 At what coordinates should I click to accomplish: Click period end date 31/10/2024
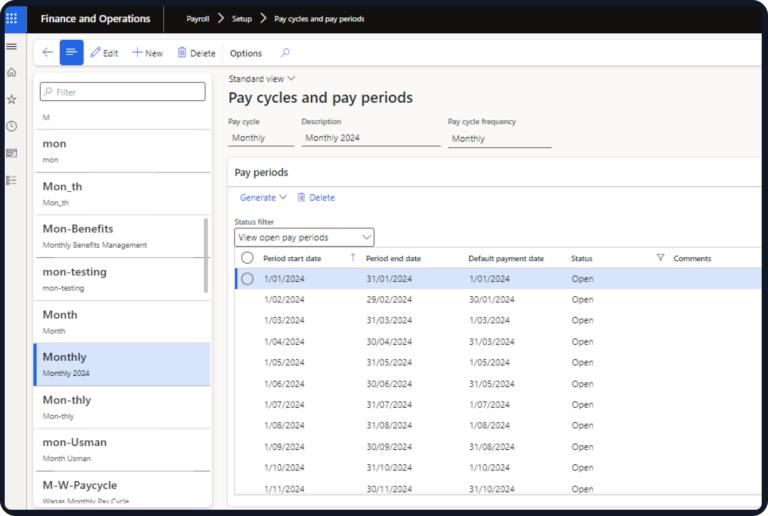coord(389,468)
